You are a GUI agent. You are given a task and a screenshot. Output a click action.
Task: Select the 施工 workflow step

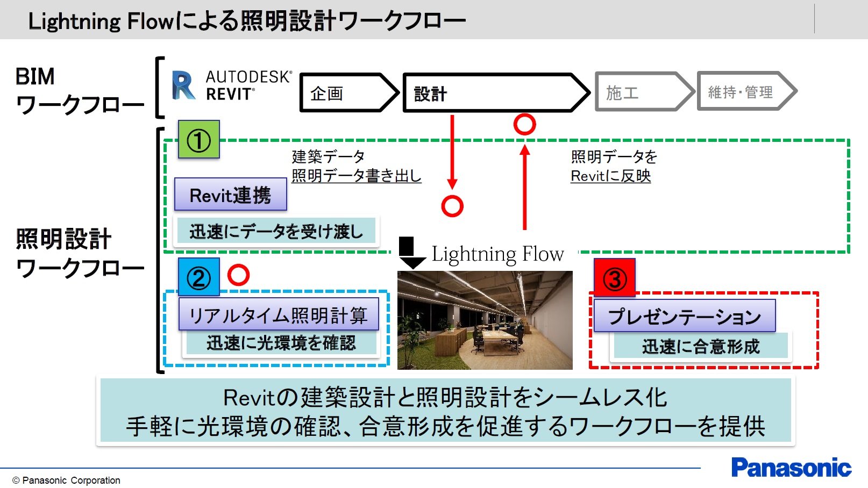point(644,92)
